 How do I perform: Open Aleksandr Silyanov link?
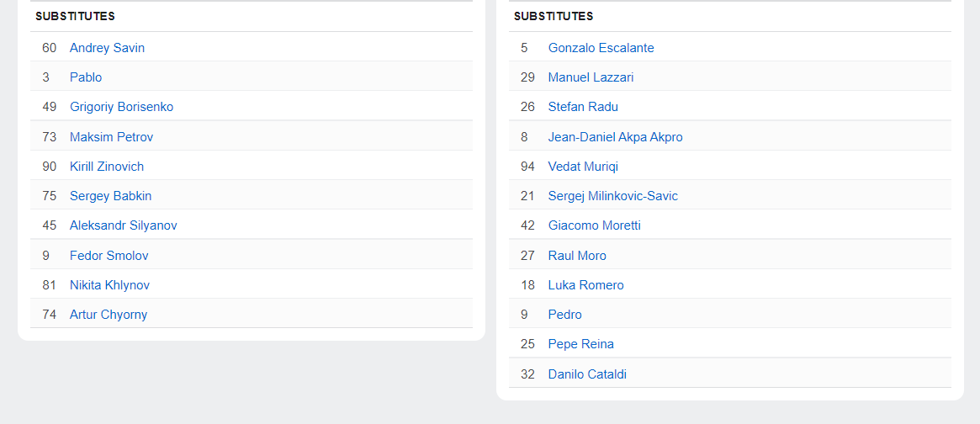(x=123, y=225)
